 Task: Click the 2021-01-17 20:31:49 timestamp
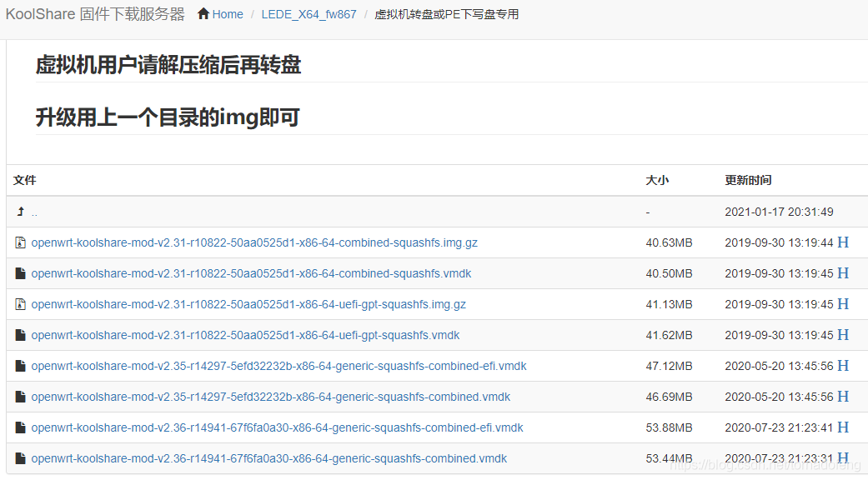coord(779,212)
